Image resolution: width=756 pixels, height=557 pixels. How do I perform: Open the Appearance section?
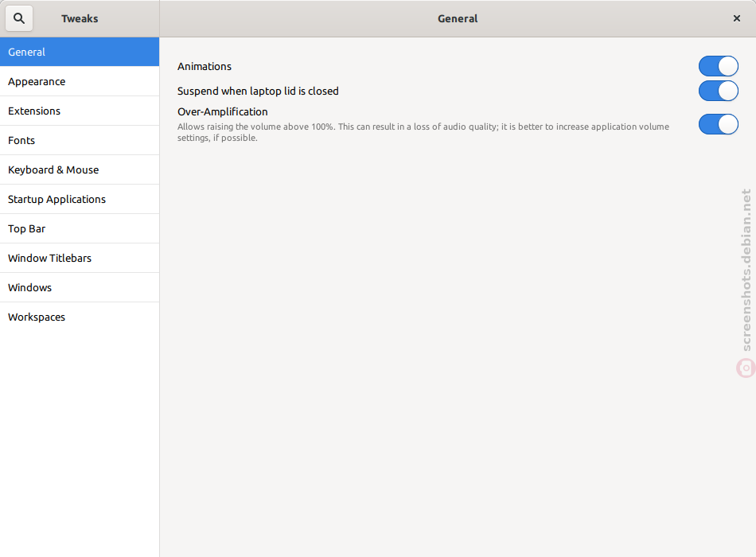click(80, 81)
